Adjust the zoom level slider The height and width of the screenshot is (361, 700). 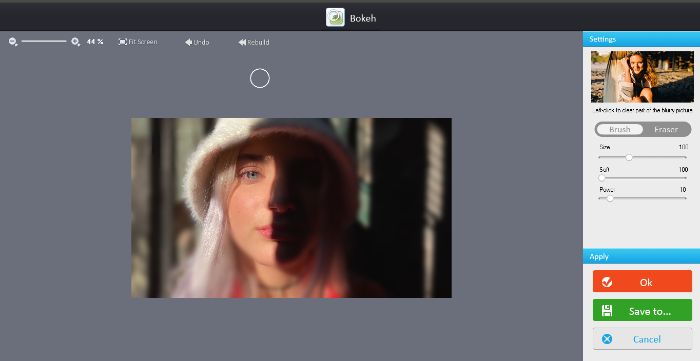pos(44,41)
